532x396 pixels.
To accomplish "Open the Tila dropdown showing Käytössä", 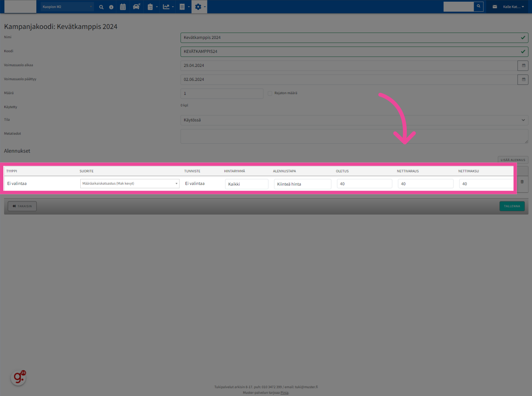I will point(354,120).
